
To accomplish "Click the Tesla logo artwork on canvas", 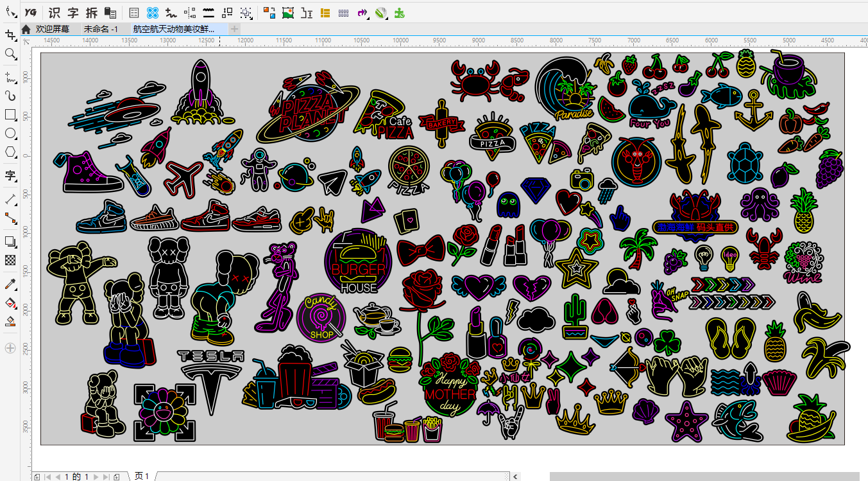I will [211, 382].
